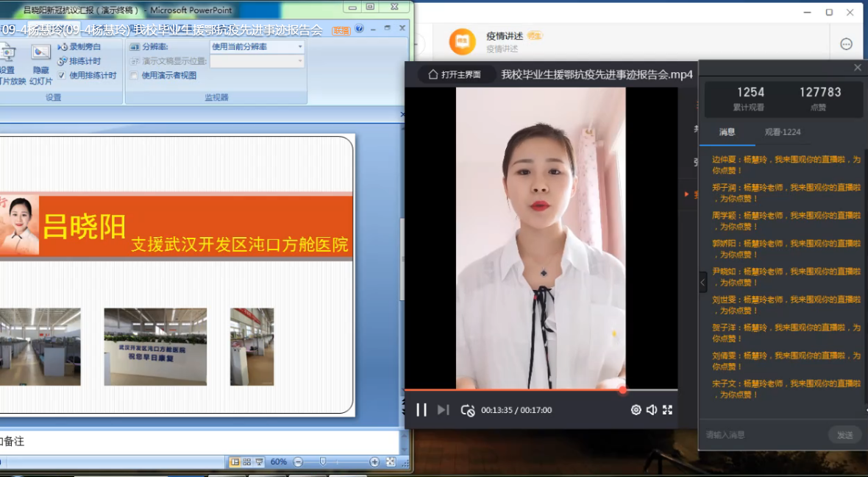Viewport: 868px width, 477px height.
Task: Switch to the 消息 tab
Action: (x=727, y=132)
